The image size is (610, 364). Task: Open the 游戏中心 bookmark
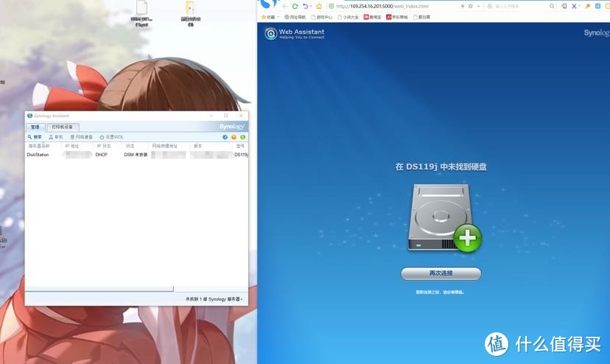click(x=321, y=17)
